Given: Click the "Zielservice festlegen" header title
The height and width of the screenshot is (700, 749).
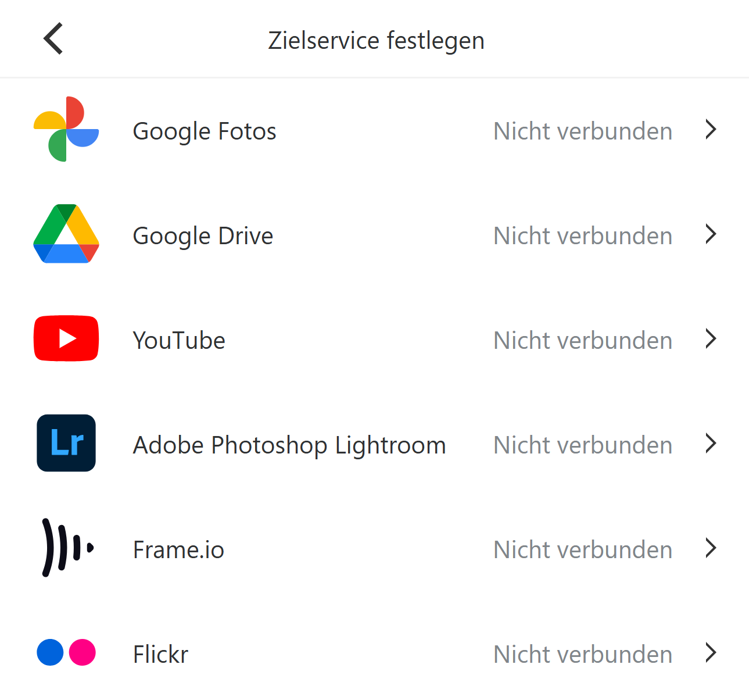Looking at the screenshot, I should tap(376, 41).
